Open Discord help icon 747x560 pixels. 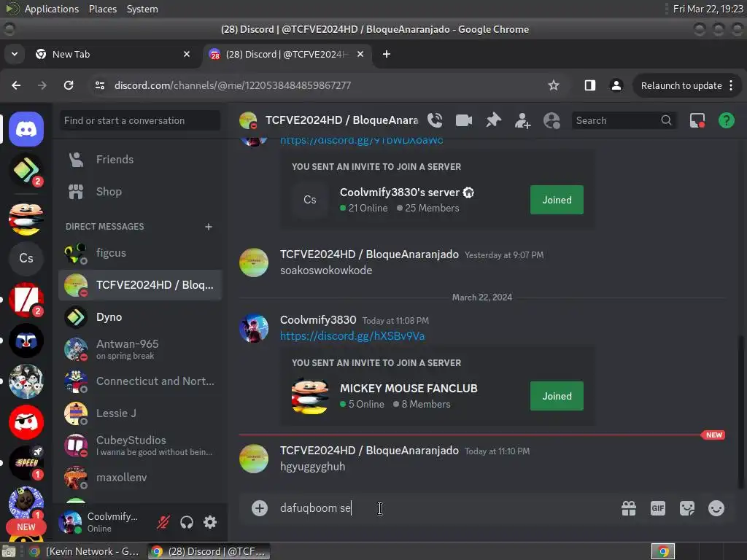tap(727, 120)
